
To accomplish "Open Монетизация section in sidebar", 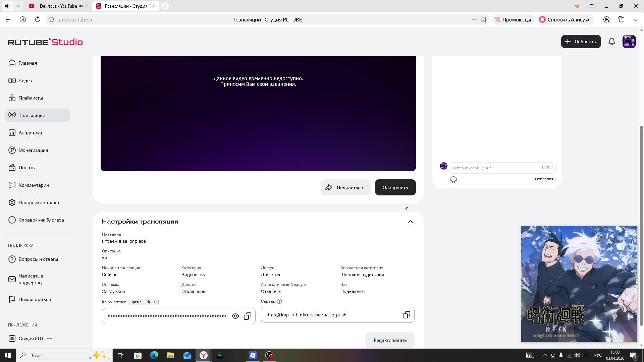I will coord(33,150).
